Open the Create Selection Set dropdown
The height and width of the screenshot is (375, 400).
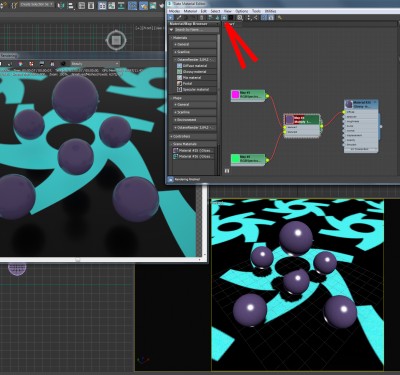click(37, 5)
